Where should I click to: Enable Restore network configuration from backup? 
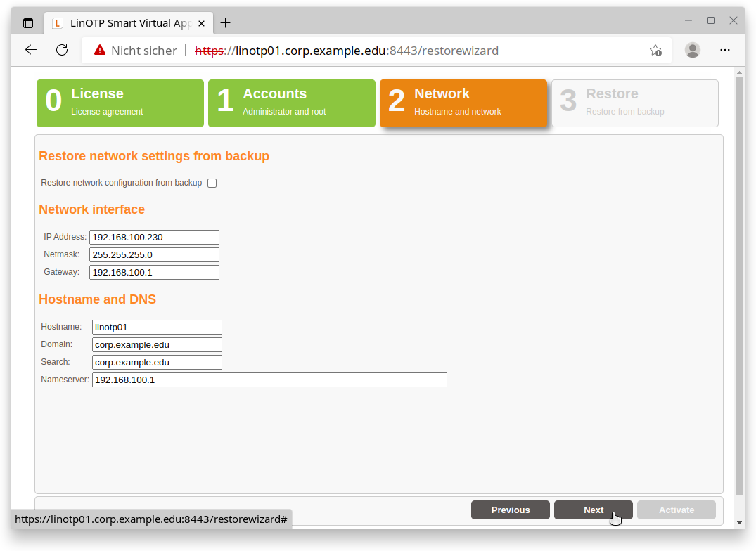pos(212,183)
